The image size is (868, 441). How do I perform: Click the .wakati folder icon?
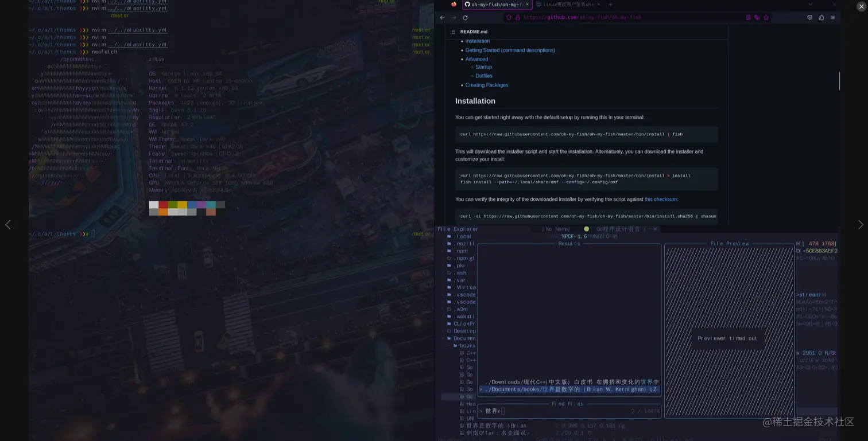pos(449,317)
